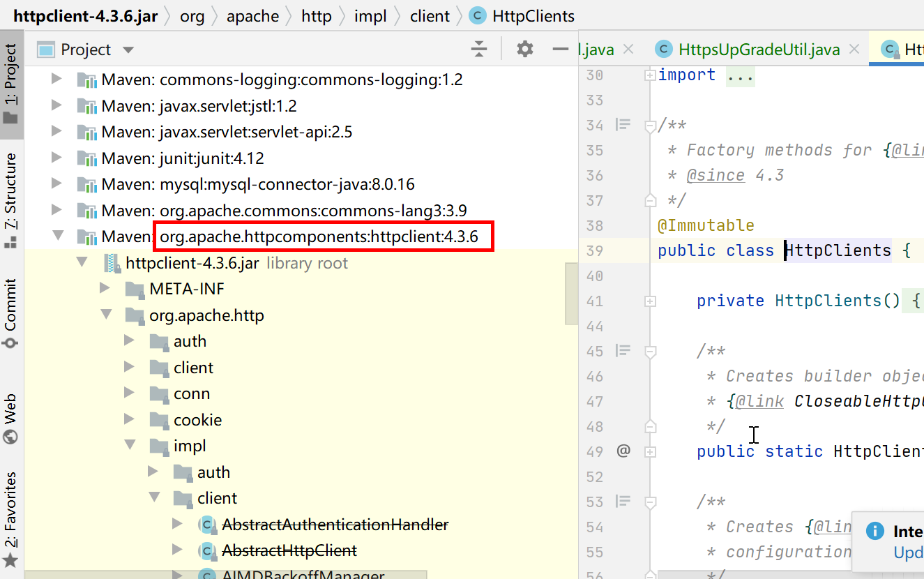Screen dimensions: 924x579
Task: Collapse the Maven httpclient:4.3.6 library node
Action: pos(57,236)
